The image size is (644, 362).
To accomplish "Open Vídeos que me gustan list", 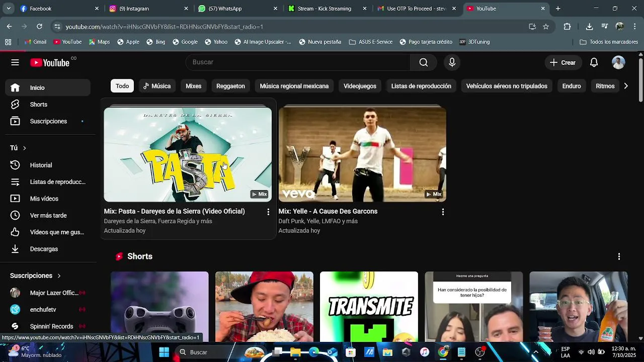I will click(48, 232).
